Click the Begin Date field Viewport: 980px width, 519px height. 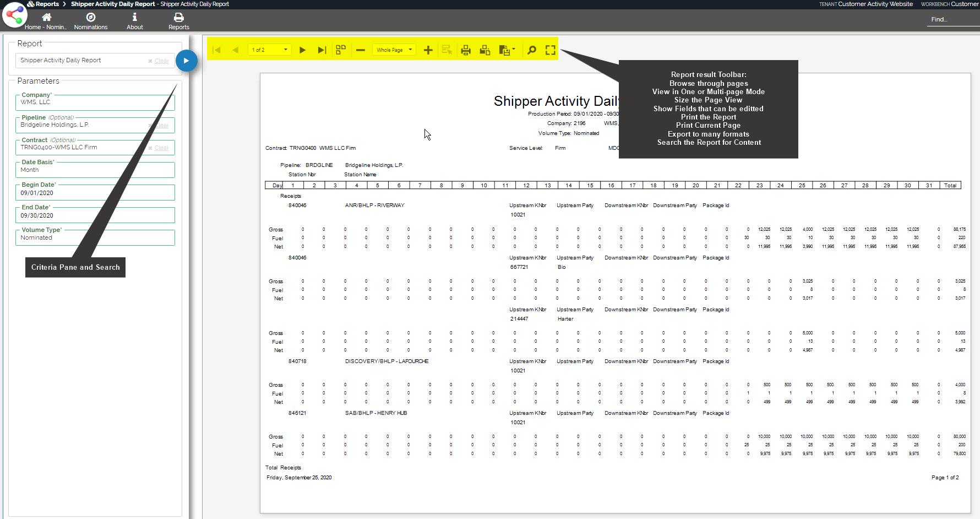95,193
